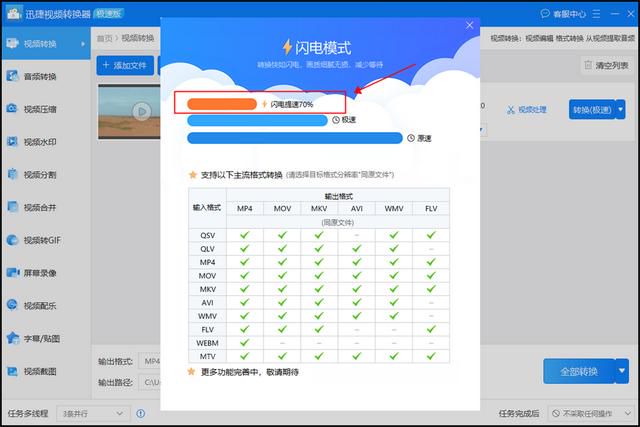640x427 pixels.
Task: Select 视频压缩 in the sidebar
Action: 46,109
